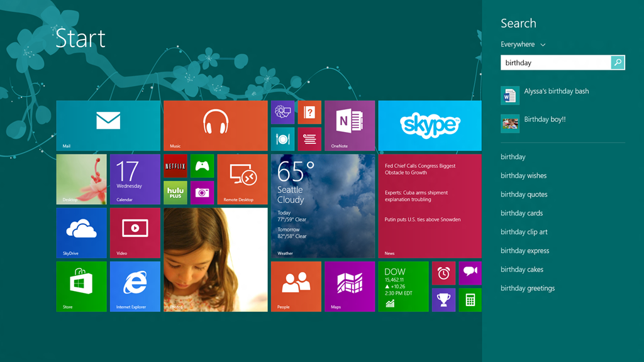
Task: Open the Mail tile
Action: coord(108,126)
